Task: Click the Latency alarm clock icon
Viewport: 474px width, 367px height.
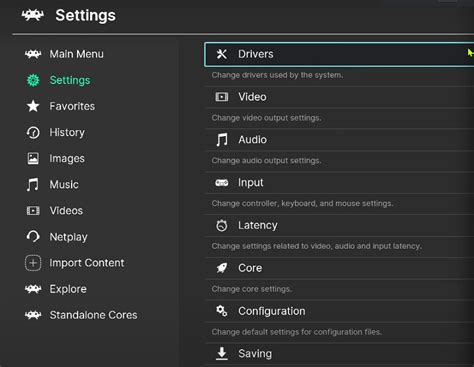Action: pyautogui.click(x=222, y=225)
